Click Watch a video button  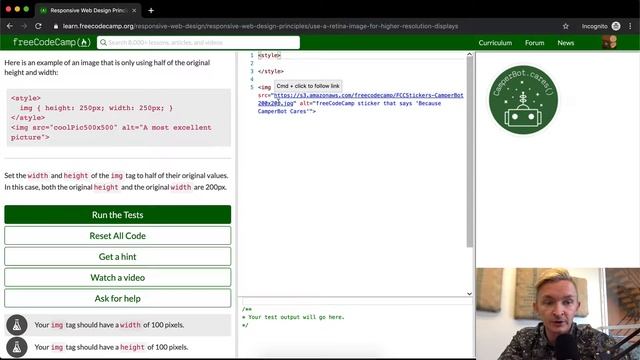pyautogui.click(x=118, y=278)
